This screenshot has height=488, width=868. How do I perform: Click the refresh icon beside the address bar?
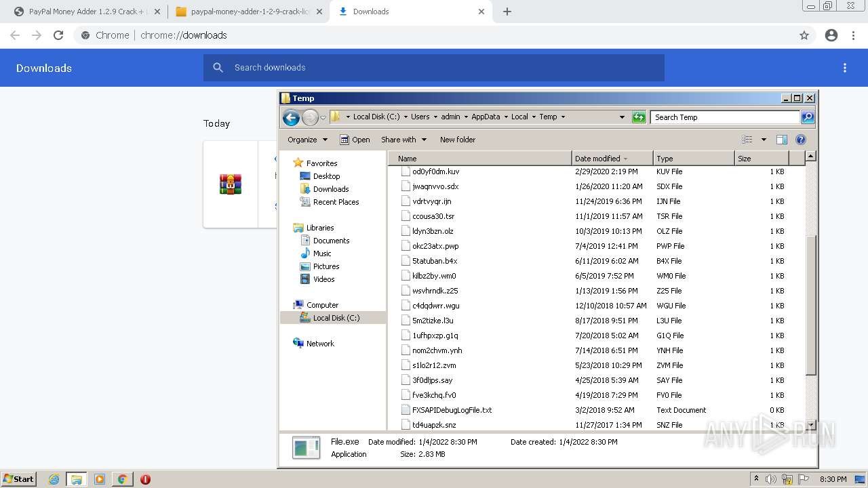click(x=639, y=117)
